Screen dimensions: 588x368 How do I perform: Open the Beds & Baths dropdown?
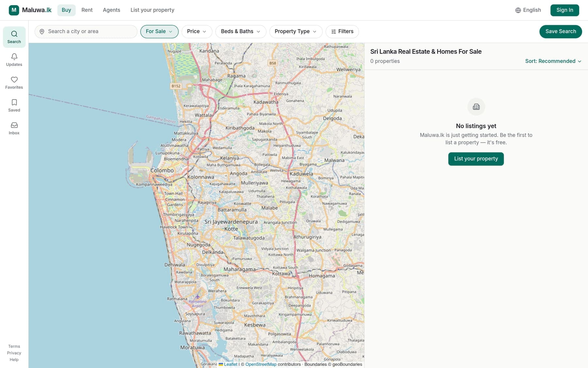pos(241,31)
